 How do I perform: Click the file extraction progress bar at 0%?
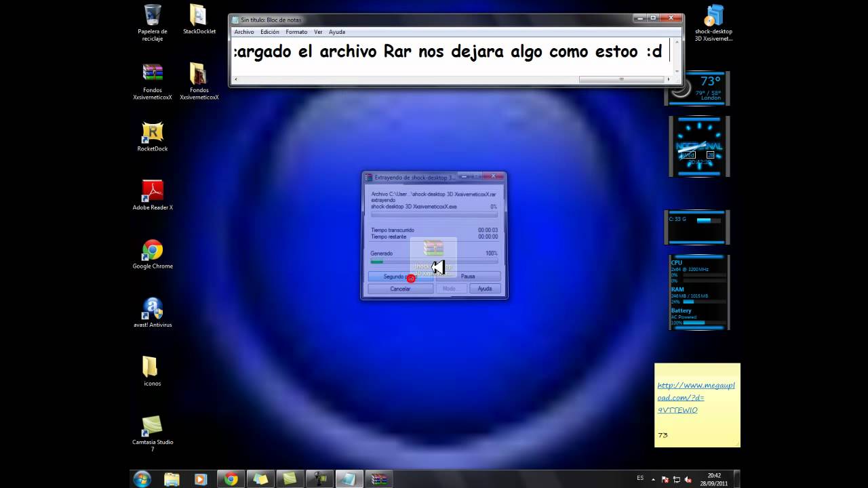[x=434, y=214]
